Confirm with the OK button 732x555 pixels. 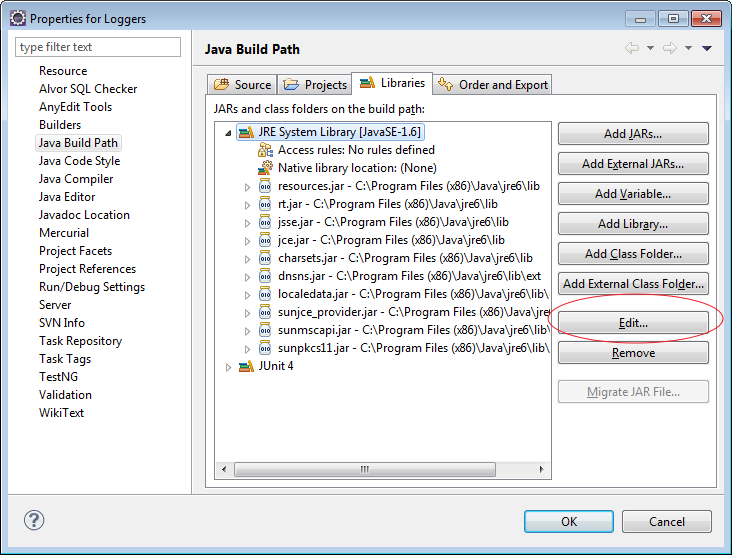pos(569,521)
